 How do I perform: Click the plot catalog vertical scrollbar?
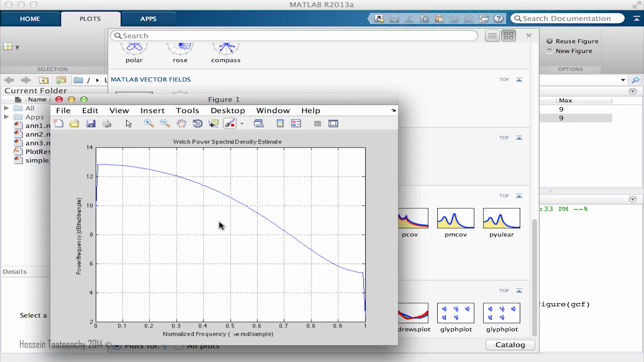(535, 278)
